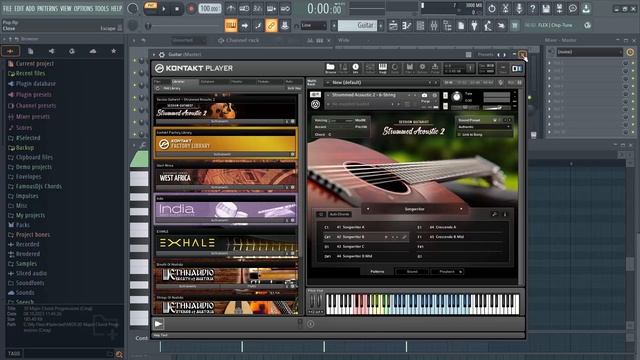The height and width of the screenshot is (360, 640).
Task: Open the India library tile
Action: (x=226, y=209)
